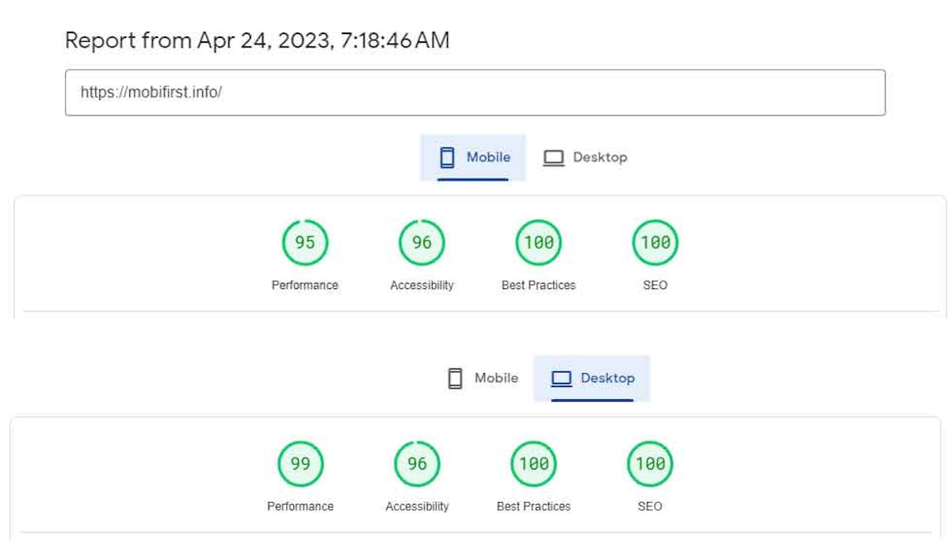Viewport: 951px width, 560px height.
Task: Click the report date heading text
Action: pos(257,40)
